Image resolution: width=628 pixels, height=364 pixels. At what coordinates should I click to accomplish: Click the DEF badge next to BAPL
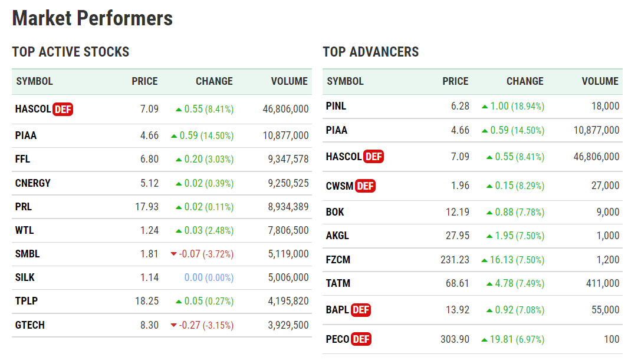tap(361, 310)
